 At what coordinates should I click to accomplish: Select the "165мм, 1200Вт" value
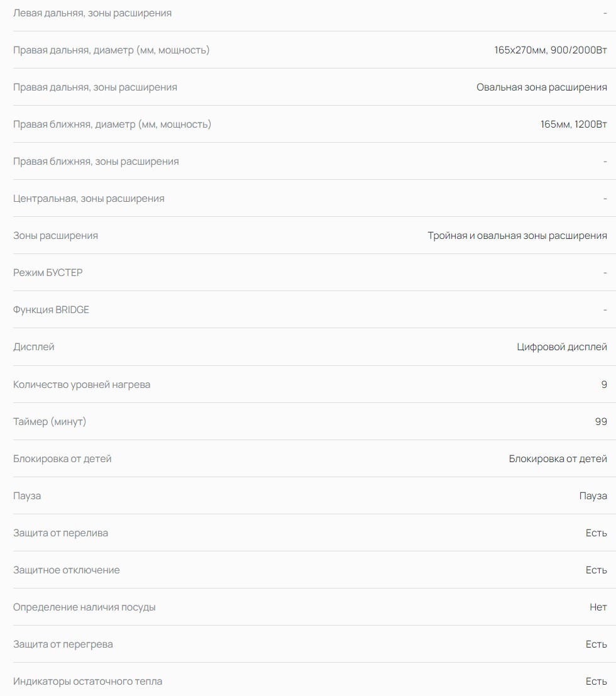click(x=573, y=124)
